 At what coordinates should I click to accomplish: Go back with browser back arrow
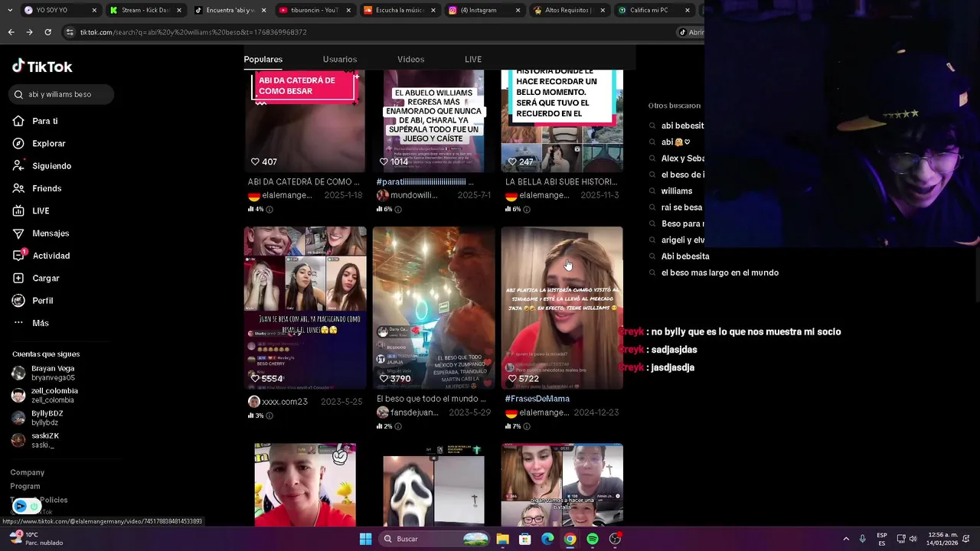pyautogui.click(x=11, y=32)
